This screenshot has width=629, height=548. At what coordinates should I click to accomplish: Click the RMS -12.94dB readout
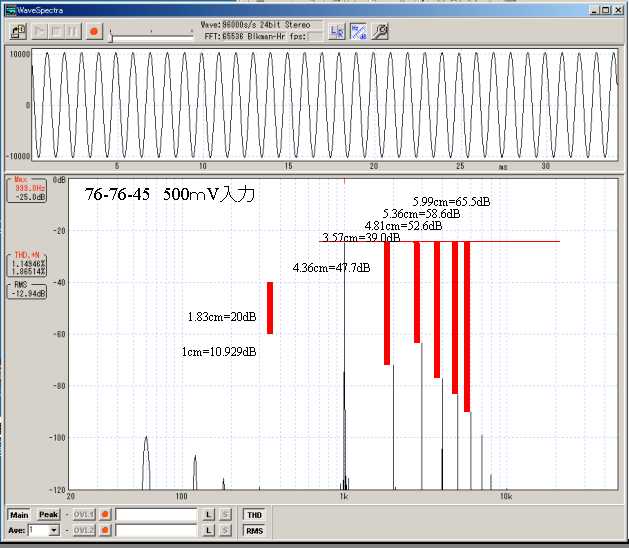click(x=27, y=290)
